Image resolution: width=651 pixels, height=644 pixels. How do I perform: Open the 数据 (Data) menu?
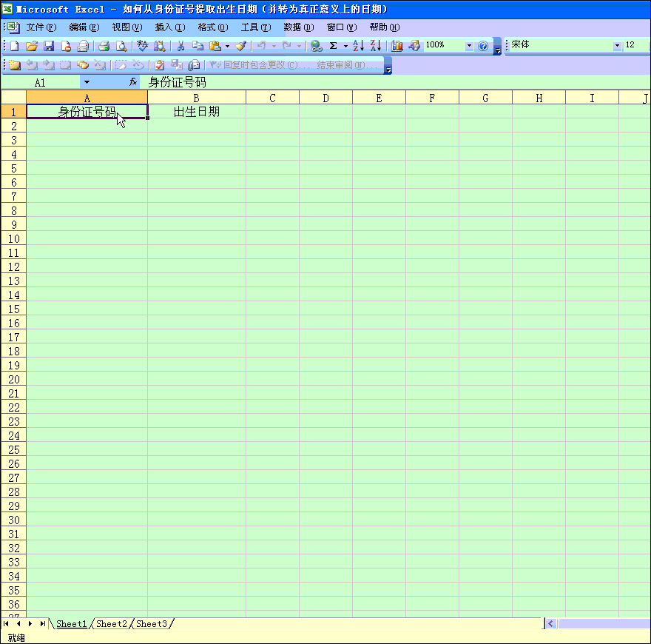tap(298, 27)
